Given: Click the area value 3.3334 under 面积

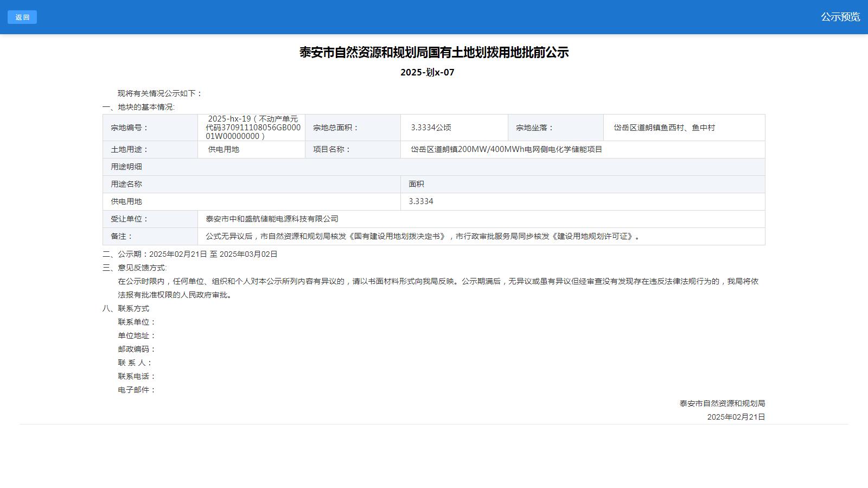Looking at the screenshot, I should [x=421, y=201].
